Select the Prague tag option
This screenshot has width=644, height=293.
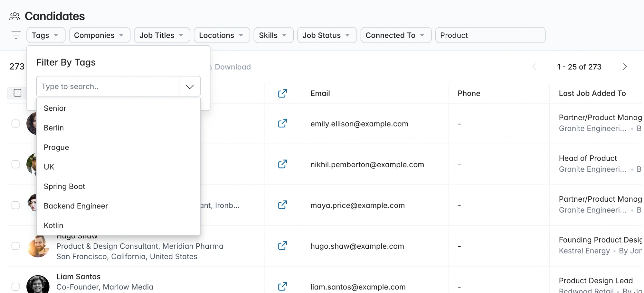click(x=118, y=148)
